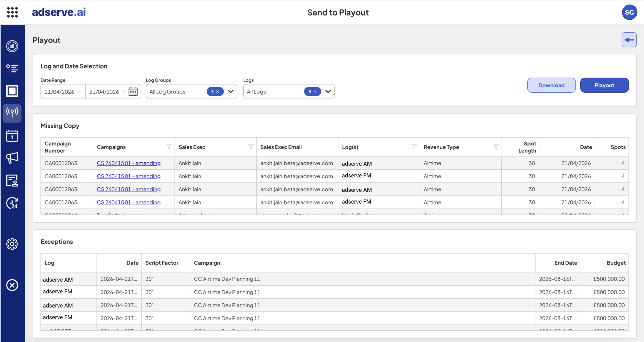Select first 2026-08-16T end date cell
This screenshot has width=644, height=342.
pos(558,279)
